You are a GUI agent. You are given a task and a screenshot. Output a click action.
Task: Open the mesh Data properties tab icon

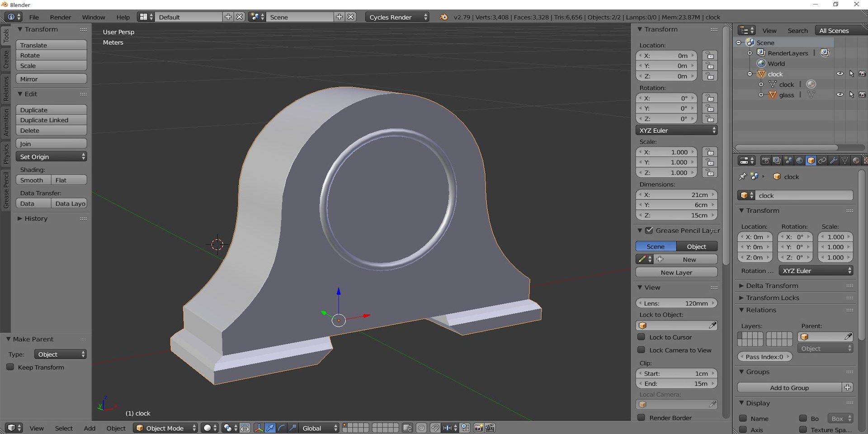(844, 160)
